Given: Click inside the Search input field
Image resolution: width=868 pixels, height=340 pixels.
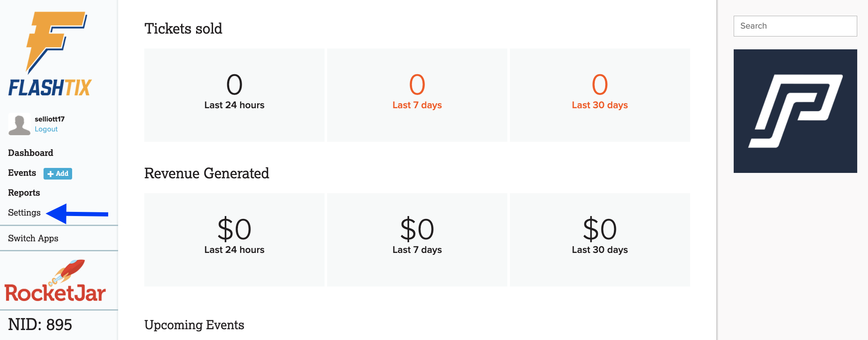Looking at the screenshot, I should (795, 26).
